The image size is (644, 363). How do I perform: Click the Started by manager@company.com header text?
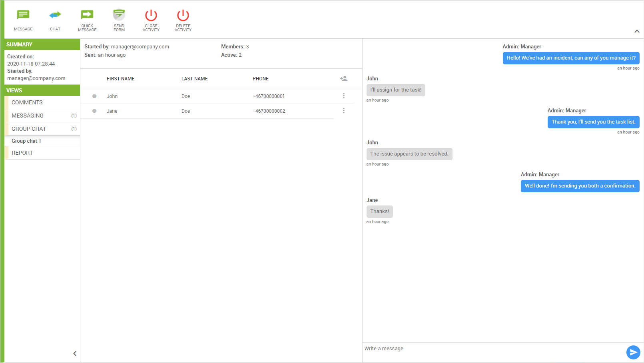[127, 47]
